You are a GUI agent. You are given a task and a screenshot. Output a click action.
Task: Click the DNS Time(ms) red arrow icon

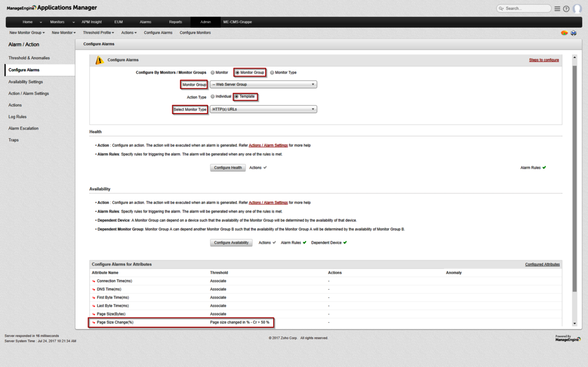click(x=94, y=289)
